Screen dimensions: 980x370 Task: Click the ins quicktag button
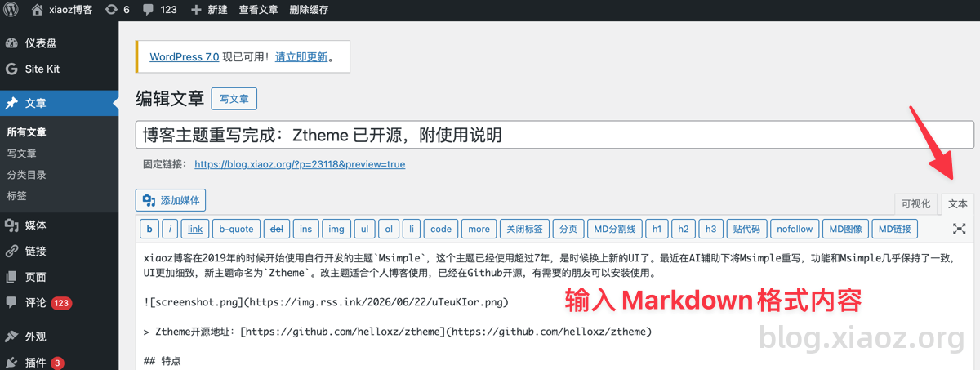coord(305,229)
